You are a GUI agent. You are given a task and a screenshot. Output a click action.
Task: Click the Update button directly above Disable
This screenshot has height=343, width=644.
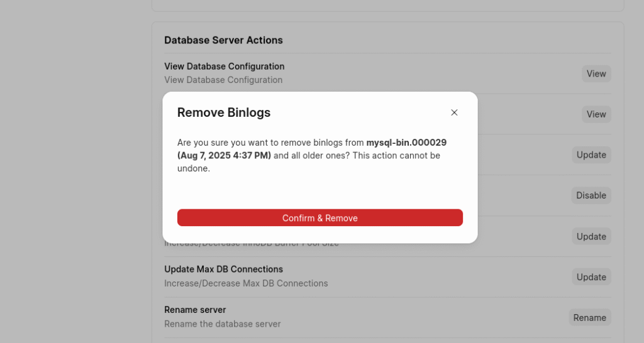591,155
